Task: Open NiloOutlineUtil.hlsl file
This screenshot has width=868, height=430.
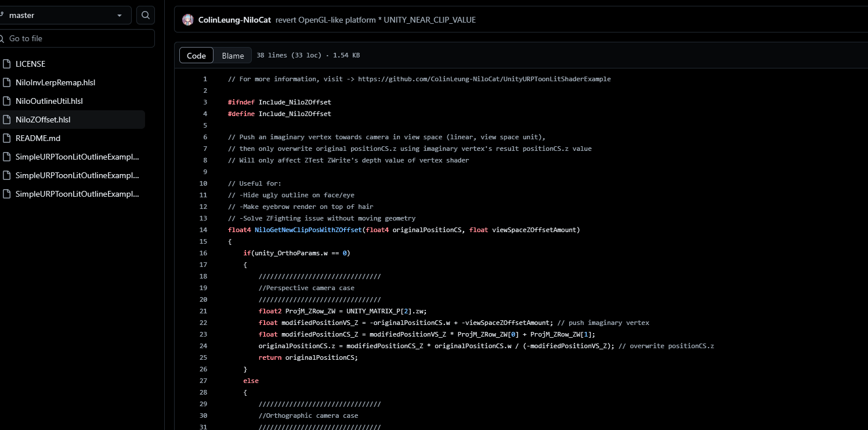Action: pos(49,101)
